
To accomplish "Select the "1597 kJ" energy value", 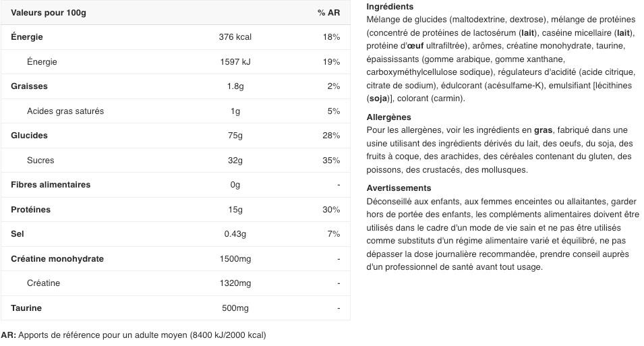I will pyautogui.click(x=235, y=62).
